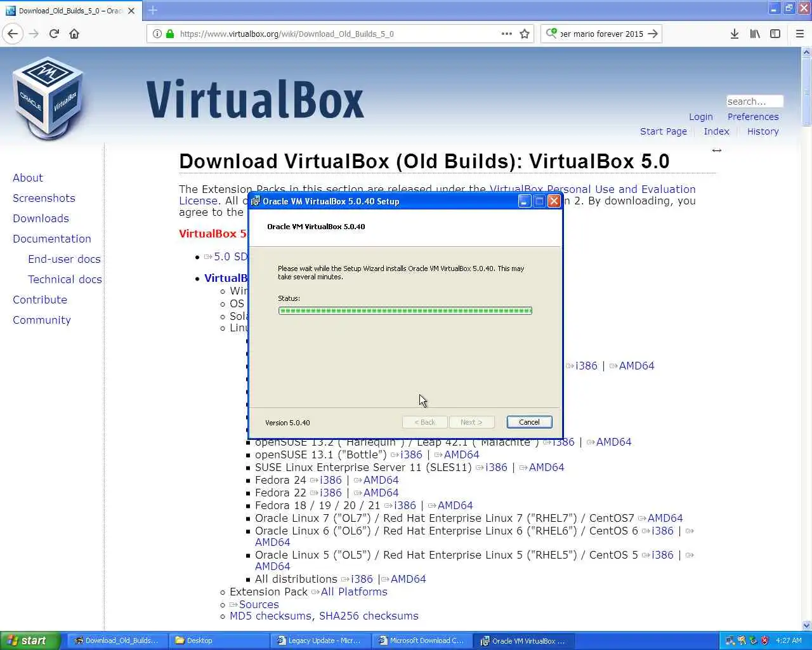Screen dimensions: 812x650
Task: Open Downloads in the sidebar
Action: (41, 218)
